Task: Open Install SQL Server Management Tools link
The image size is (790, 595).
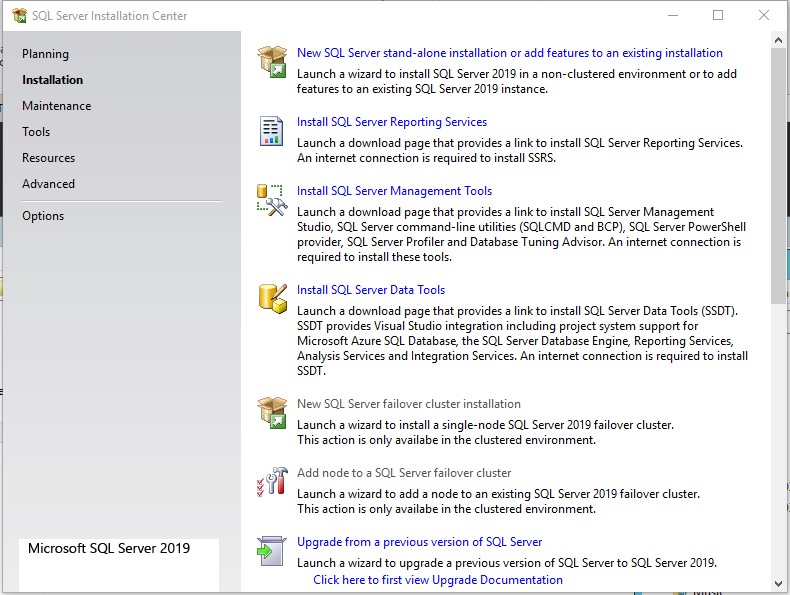Action: pos(394,191)
